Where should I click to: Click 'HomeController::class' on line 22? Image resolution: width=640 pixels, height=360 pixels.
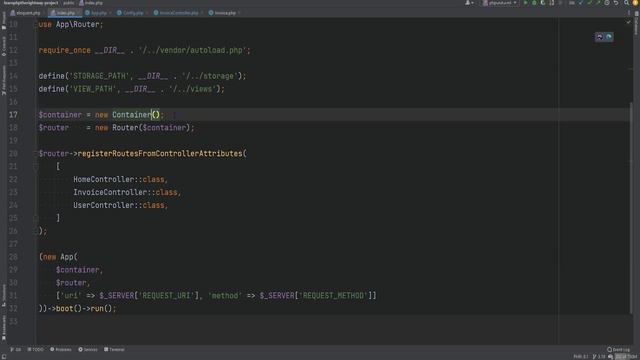119,179
